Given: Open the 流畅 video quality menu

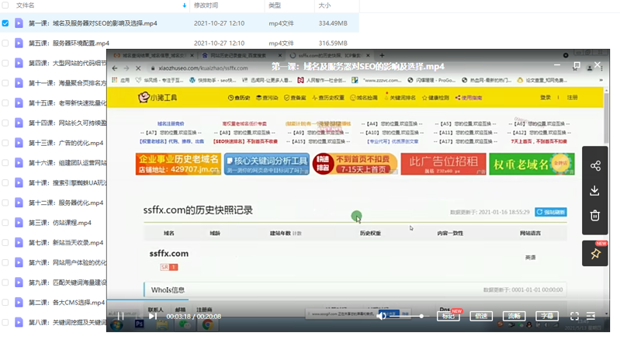Looking at the screenshot, I should click(x=514, y=316).
